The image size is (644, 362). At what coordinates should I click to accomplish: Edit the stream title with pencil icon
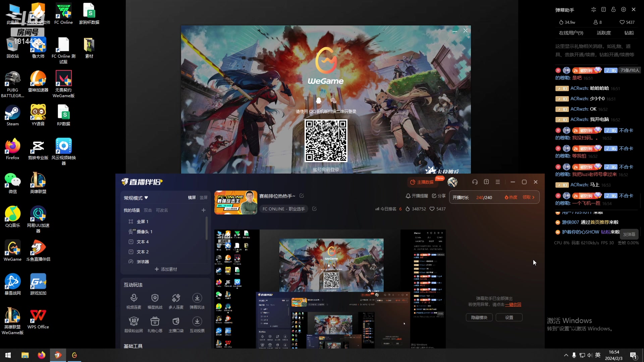302,196
